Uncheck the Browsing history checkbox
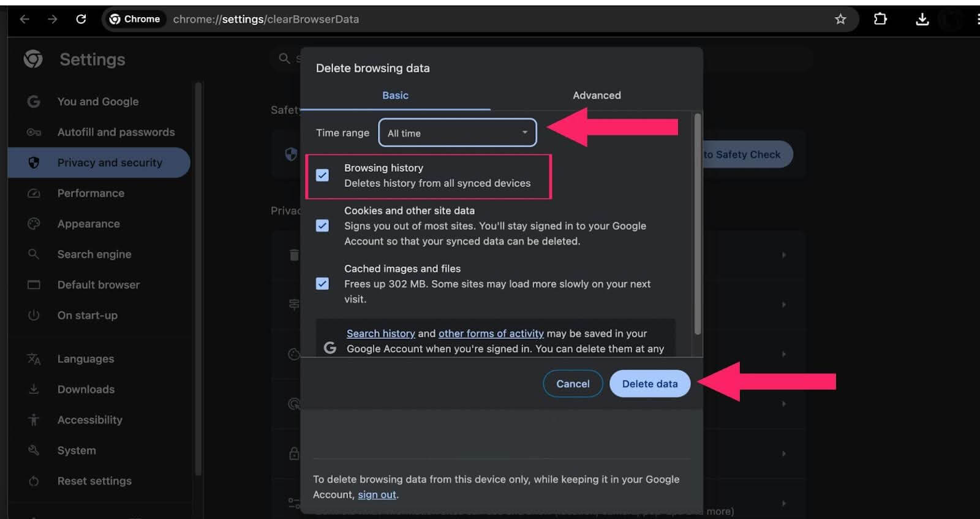The height and width of the screenshot is (519, 980). [322, 175]
